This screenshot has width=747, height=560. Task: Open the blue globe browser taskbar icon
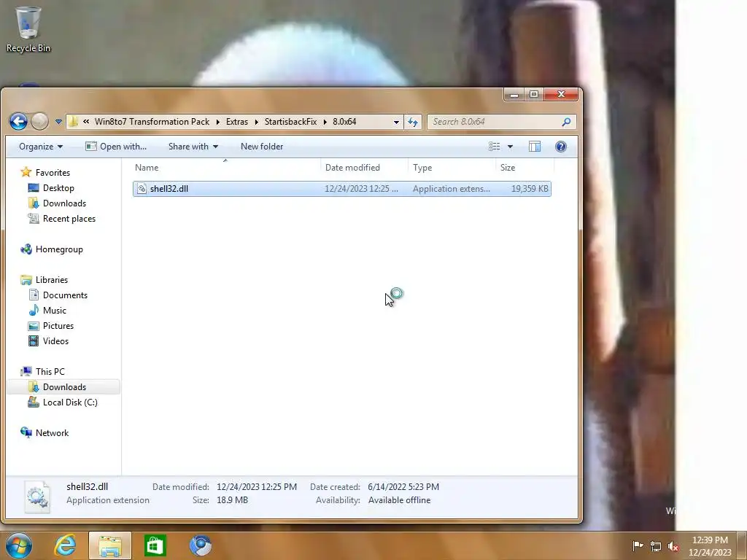click(x=201, y=545)
